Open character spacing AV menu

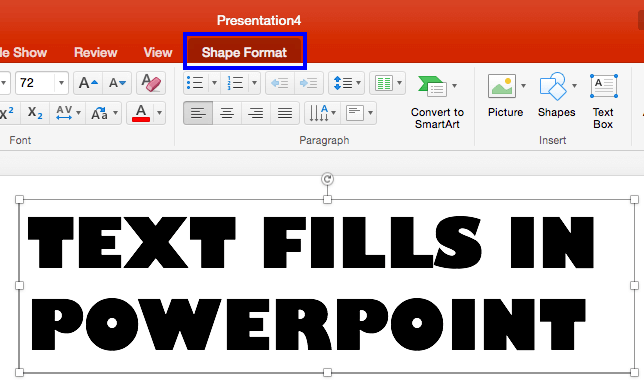[67, 113]
